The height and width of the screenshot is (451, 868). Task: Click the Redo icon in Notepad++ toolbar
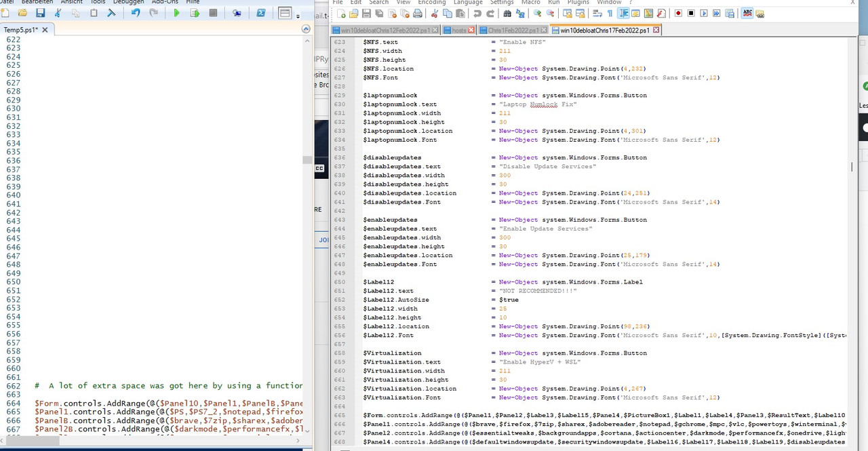[490, 14]
